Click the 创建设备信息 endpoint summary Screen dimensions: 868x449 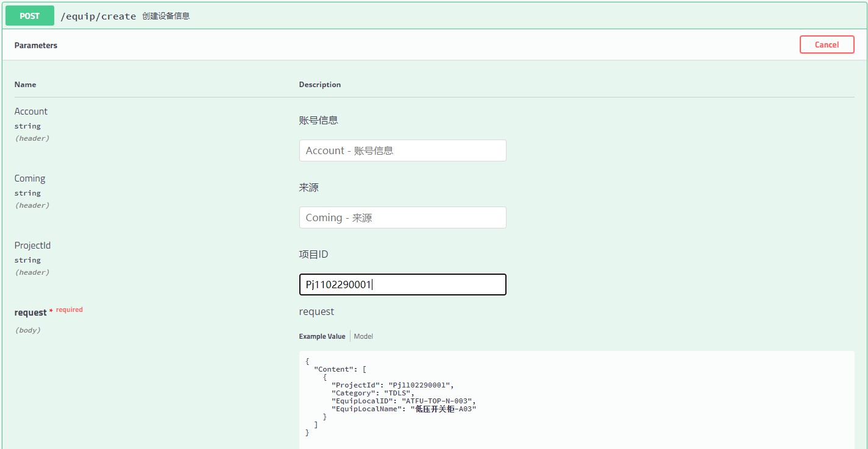point(166,16)
